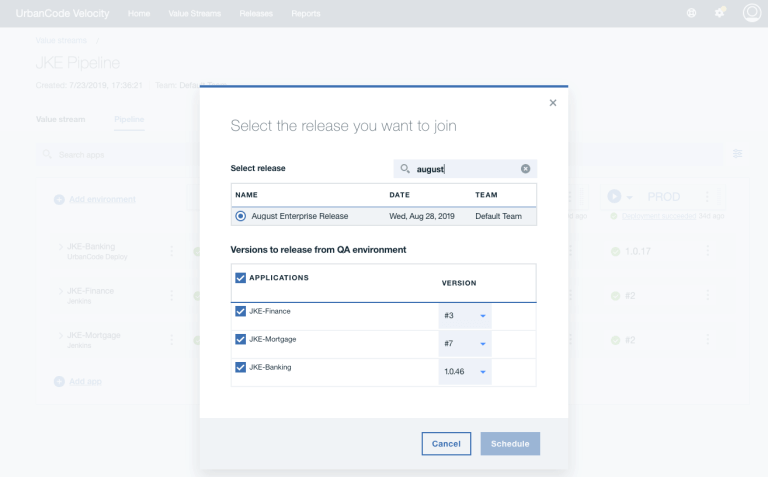Screen dimensions: 768x477
Task: Open Reports in top navigation
Action: click(306, 13)
